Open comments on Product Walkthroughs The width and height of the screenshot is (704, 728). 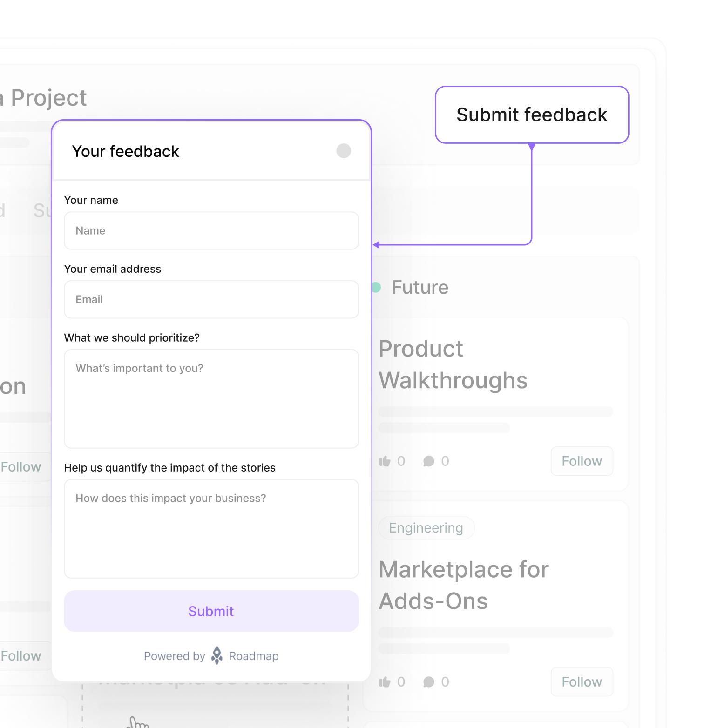(x=429, y=461)
